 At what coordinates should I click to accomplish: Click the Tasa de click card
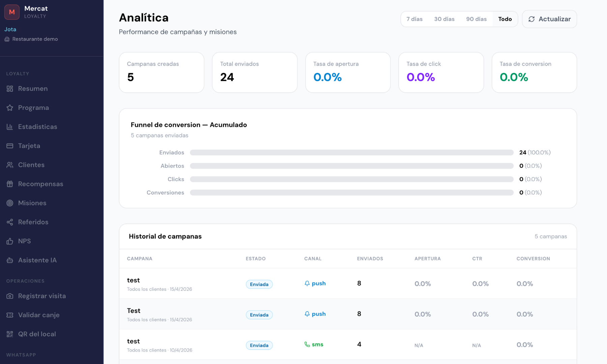pyautogui.click(x=441, y=72)
